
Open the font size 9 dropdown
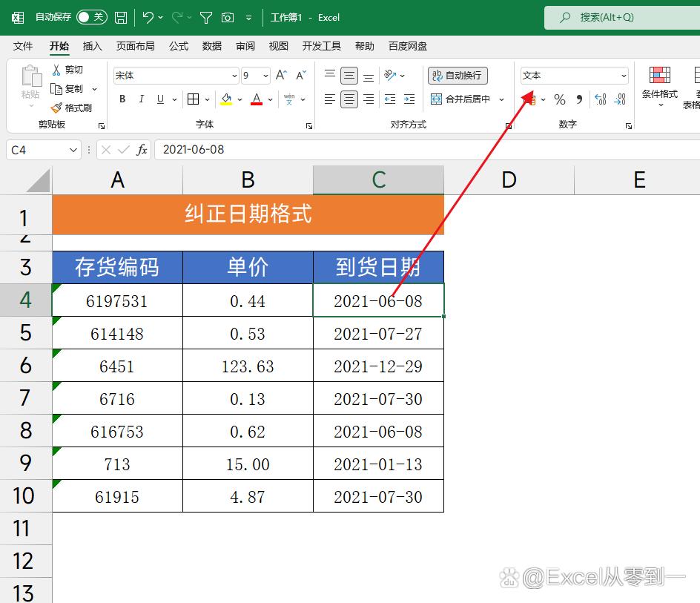click(265, 76)
